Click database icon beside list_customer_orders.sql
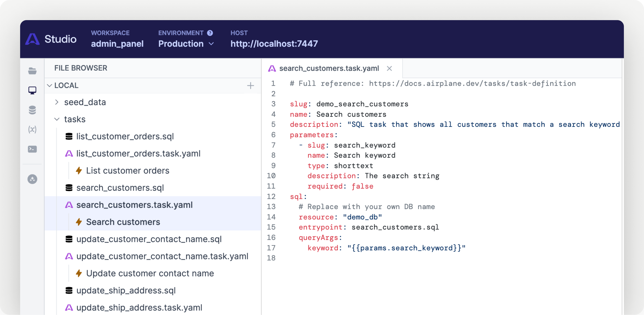This screenshot has height=315, width=644. click(69, 136)
